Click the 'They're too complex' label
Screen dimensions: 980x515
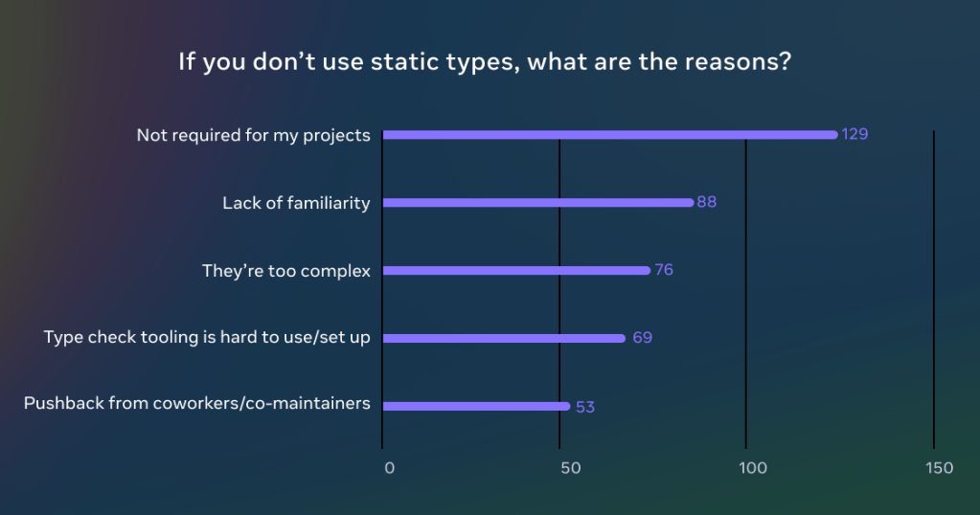(285, 271)
